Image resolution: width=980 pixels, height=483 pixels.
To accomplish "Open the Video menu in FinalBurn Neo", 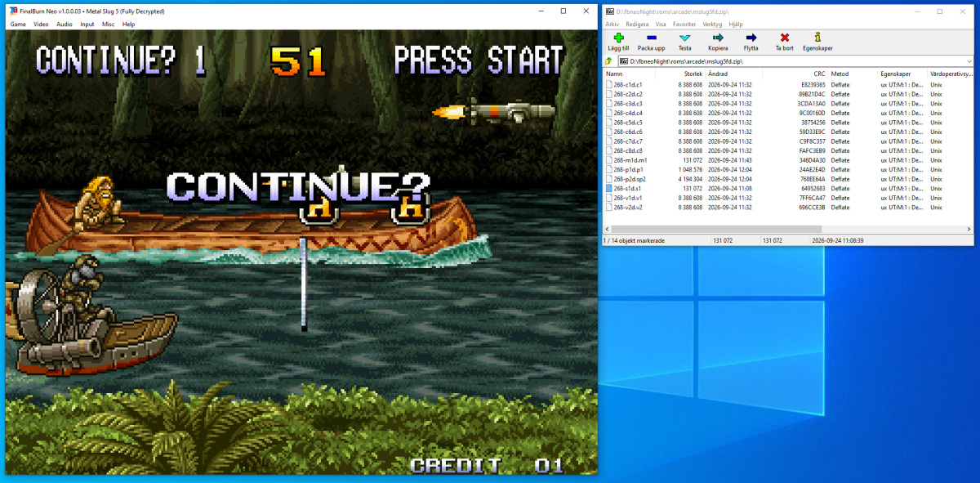I will tap(41, 25).
